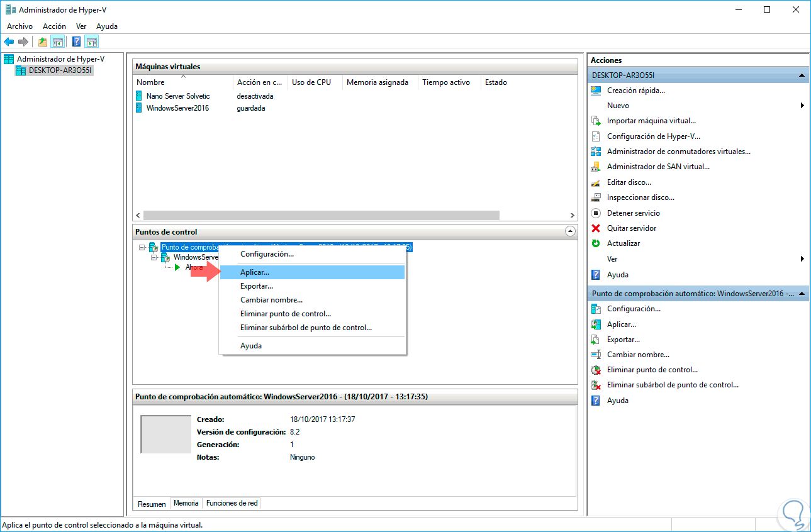Click the Eliminar punto de control icon in Acciones
Screen dimensions: 811x532
tap(596, 370)
